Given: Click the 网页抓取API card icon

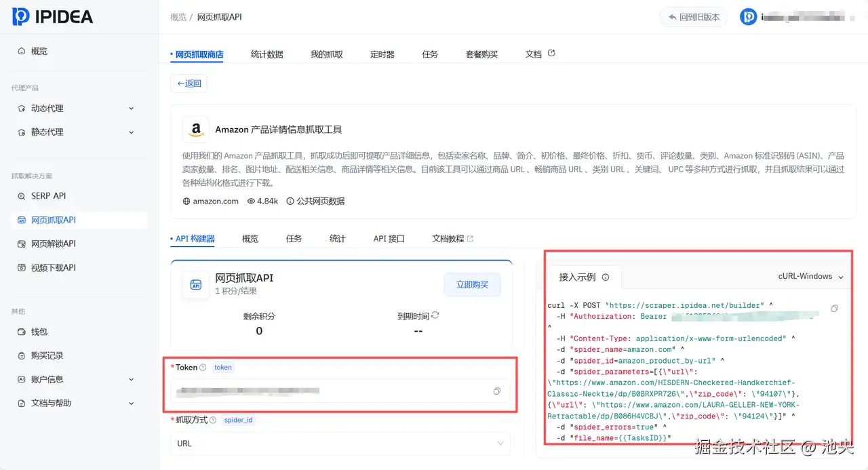Looking at the screenshot, I should click(x=196, y=285).
